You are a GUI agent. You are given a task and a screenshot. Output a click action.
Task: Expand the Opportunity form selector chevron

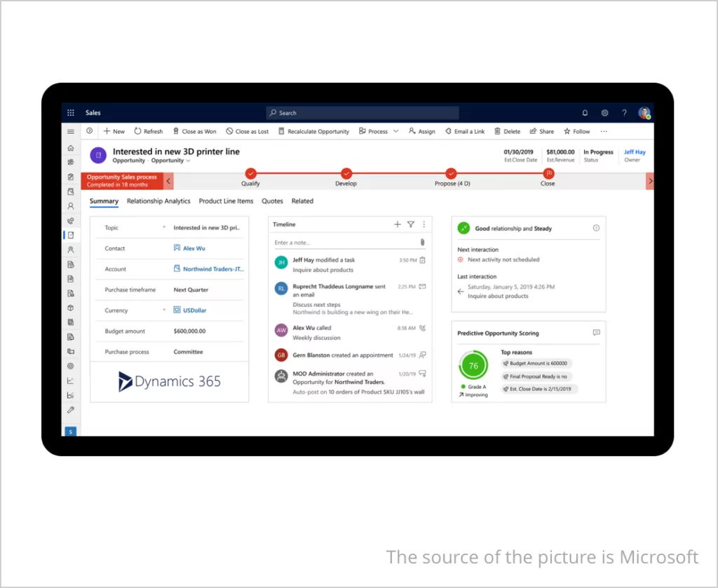[188, 160]
